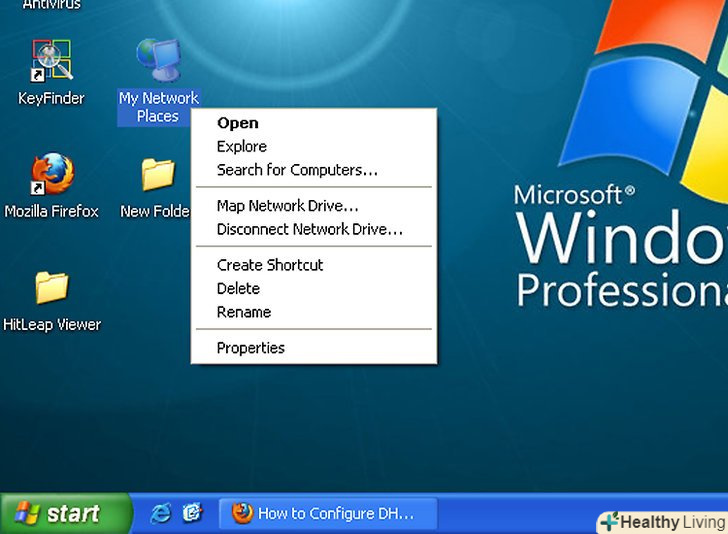This screenshot has height=534, width=728.
Task: Click the My Network Places label
Action: pyautogui.click(x=158, y=107)
